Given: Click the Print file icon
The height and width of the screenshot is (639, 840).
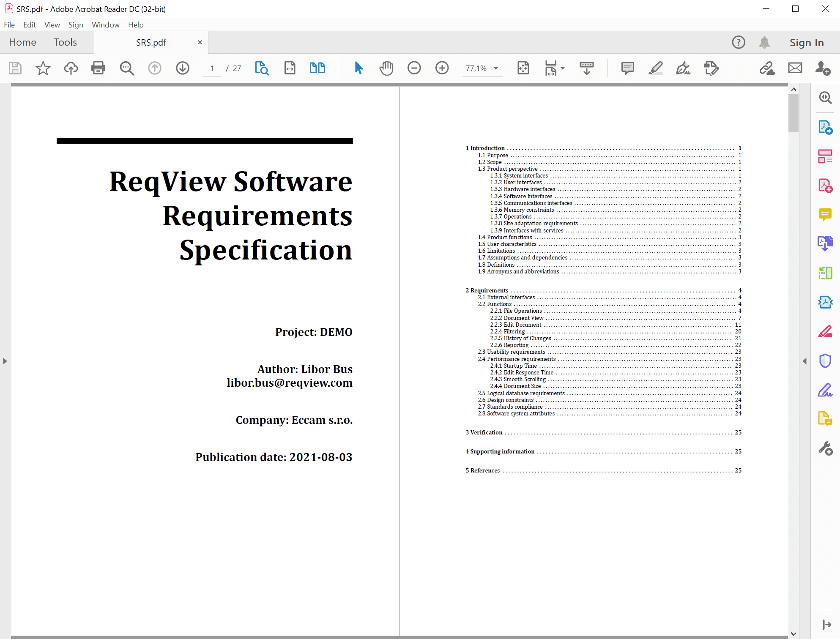Looking at the screenshot, I should 98,68.
